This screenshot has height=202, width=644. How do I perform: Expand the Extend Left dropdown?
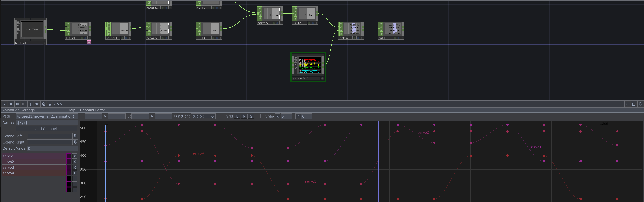pos(75,136)
